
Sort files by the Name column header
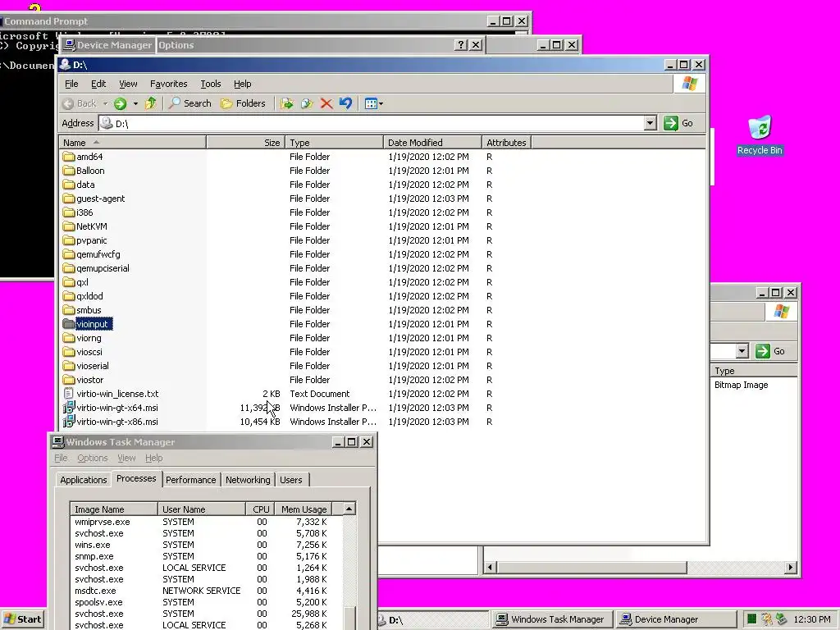click(132, 143)
